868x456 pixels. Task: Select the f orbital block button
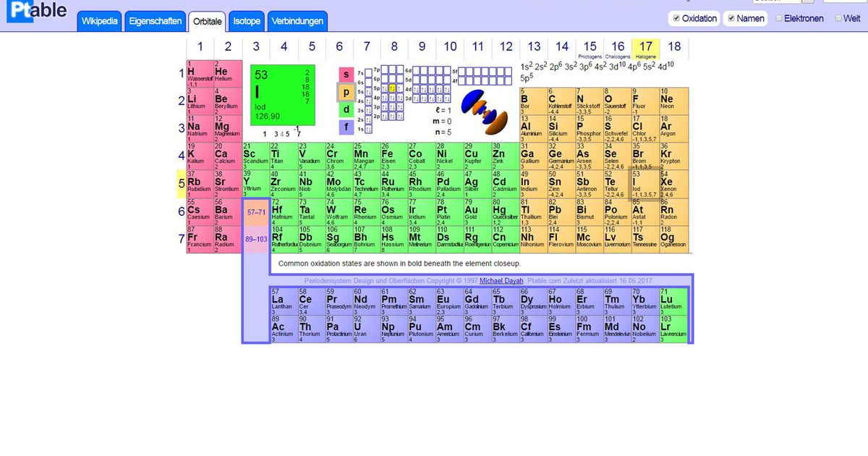[346, 127]
